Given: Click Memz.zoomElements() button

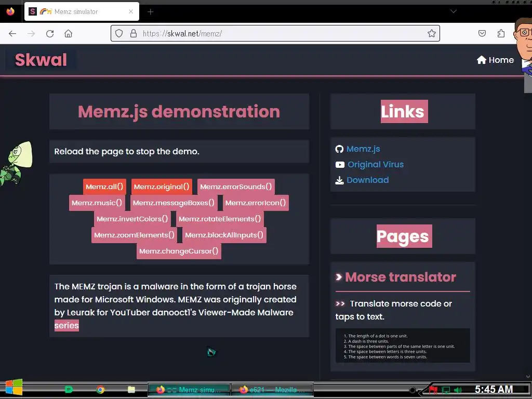Looking at the screenshot, I should [134, 235].
